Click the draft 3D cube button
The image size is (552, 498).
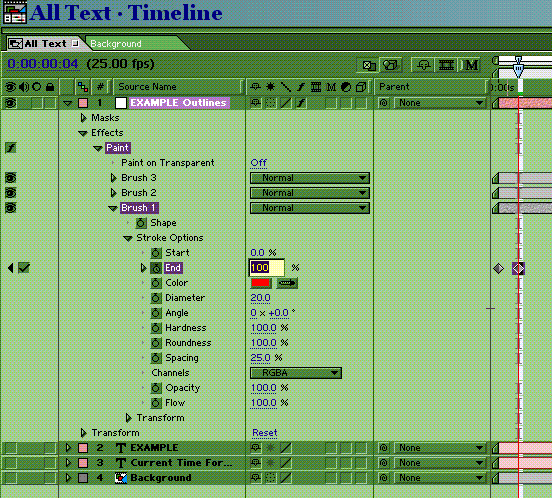click(x=390, y=65)
